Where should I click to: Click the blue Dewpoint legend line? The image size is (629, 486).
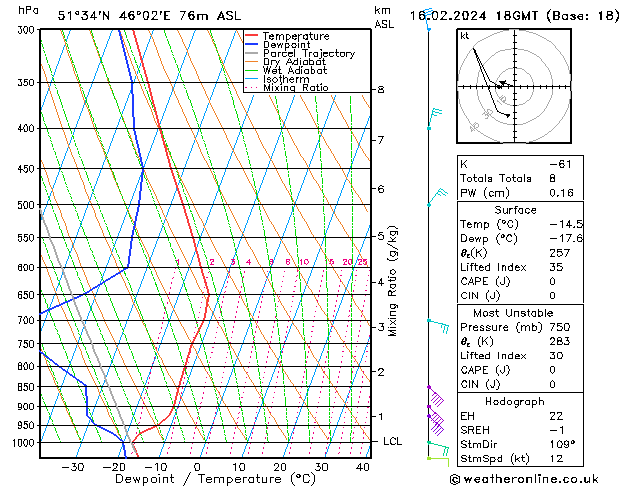(x=251, y=45)
